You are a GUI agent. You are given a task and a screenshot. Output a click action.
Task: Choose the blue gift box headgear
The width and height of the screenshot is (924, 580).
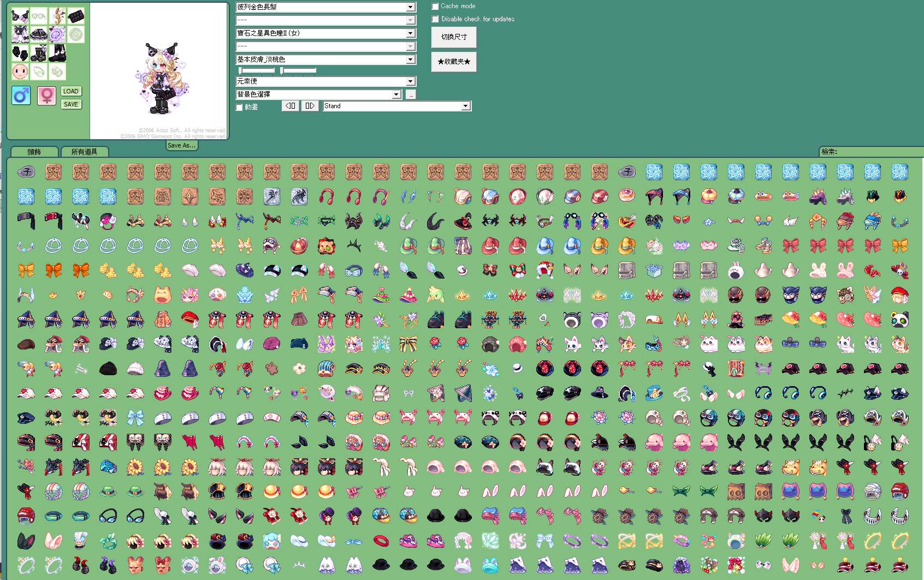pyautogui.click(x=654, y=270)
